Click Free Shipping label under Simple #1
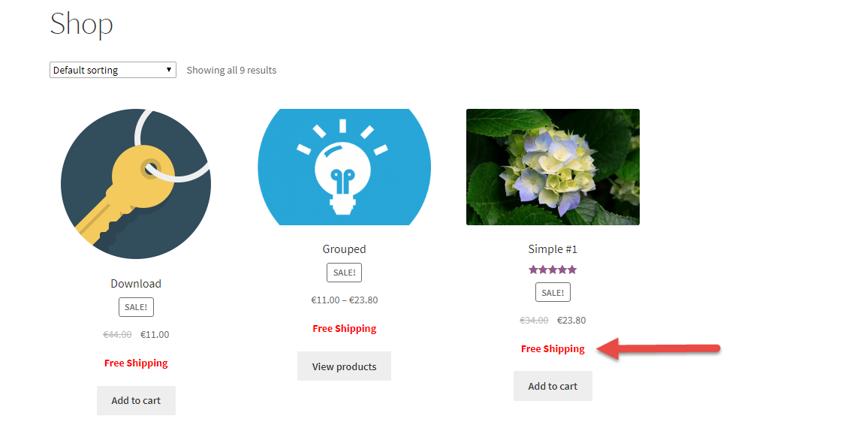 [x=553, y=349]
